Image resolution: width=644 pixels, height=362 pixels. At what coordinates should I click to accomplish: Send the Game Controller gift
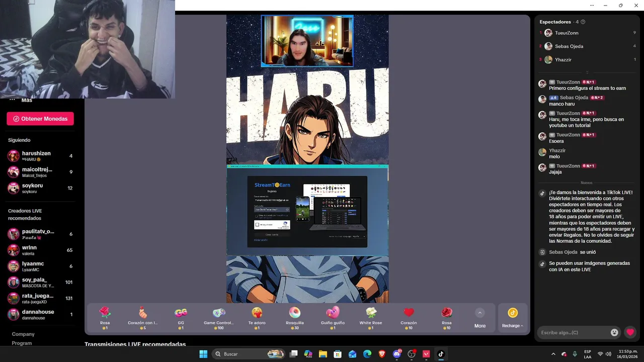click(x=219, y=318)
